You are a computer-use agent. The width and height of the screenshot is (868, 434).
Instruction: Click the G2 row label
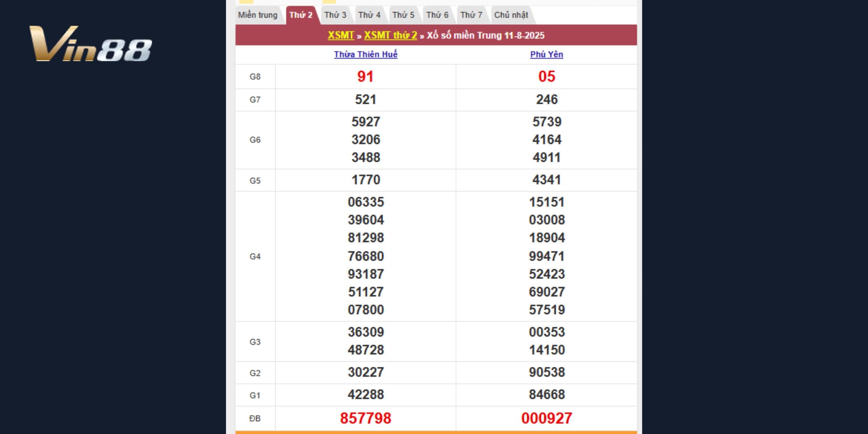255,373
